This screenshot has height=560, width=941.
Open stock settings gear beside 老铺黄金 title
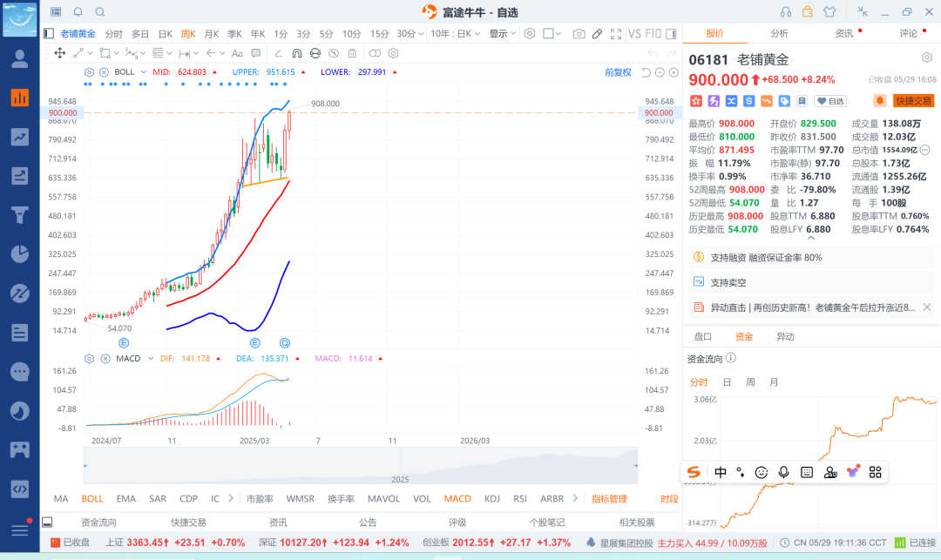(927, 57)
